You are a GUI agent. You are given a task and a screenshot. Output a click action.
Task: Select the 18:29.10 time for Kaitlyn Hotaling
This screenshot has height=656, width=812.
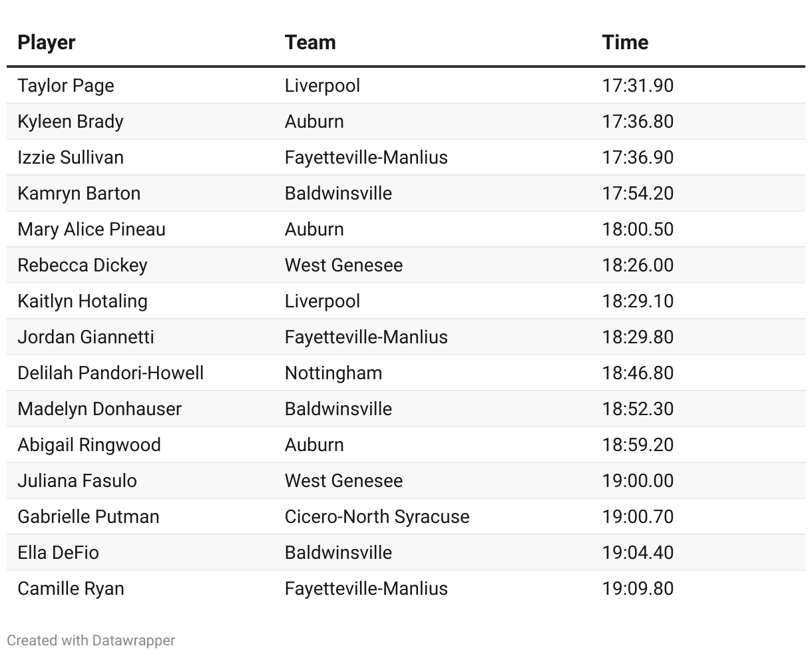click(x=638, y=301)
